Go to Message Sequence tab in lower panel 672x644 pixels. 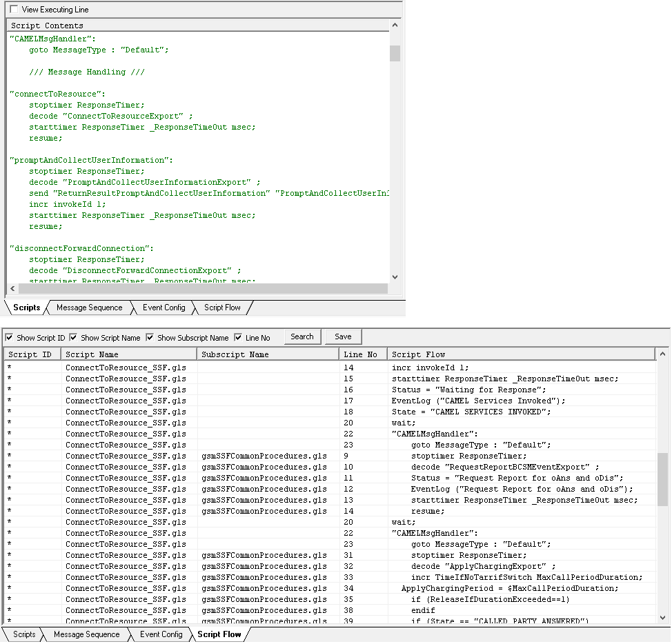(86, 634)
